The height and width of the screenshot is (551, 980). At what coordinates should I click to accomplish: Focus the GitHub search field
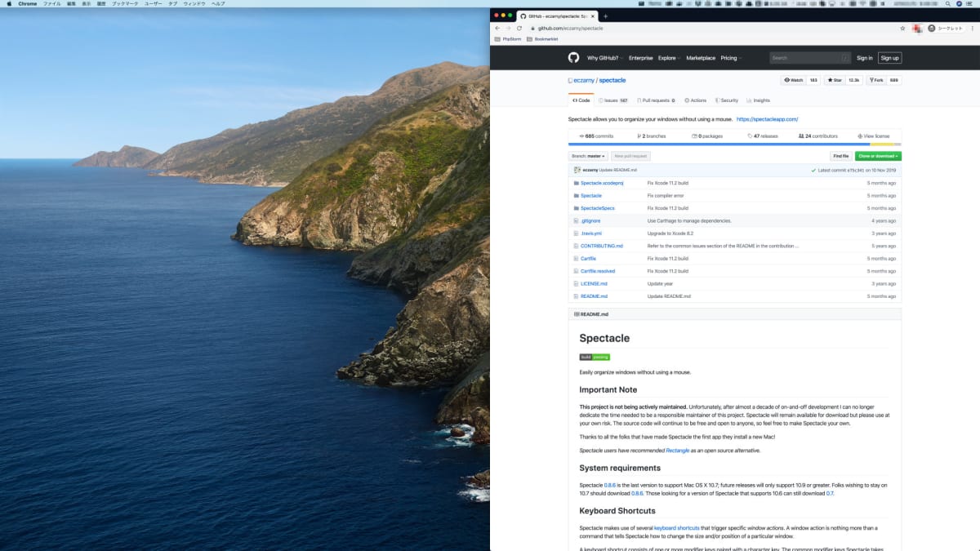tap(809, 58)
